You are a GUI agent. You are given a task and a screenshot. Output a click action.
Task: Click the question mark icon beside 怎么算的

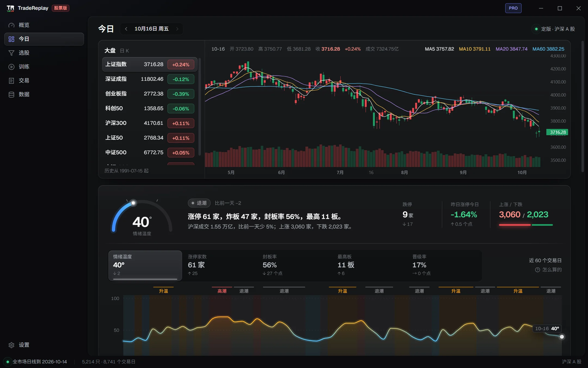coord(537,270)
